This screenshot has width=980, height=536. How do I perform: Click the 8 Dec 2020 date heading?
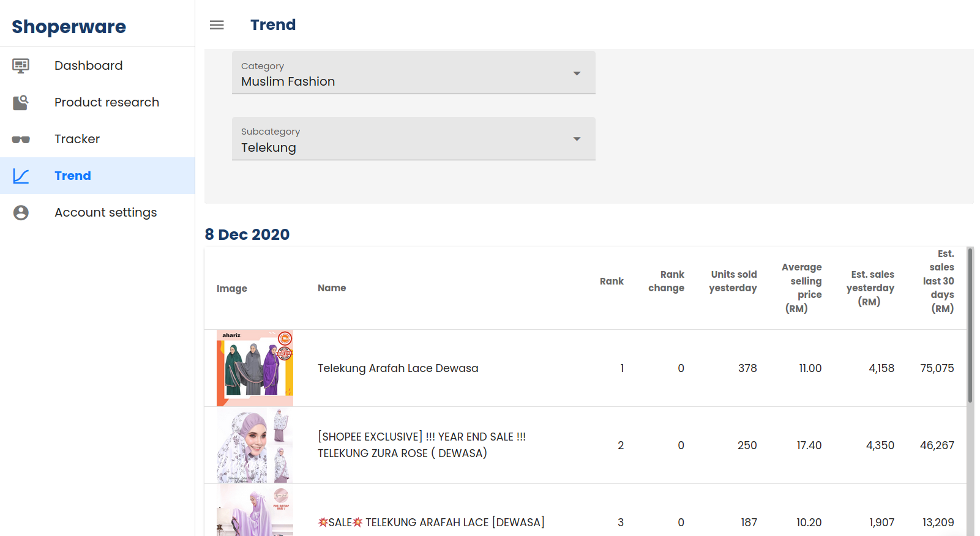[247, 234]
